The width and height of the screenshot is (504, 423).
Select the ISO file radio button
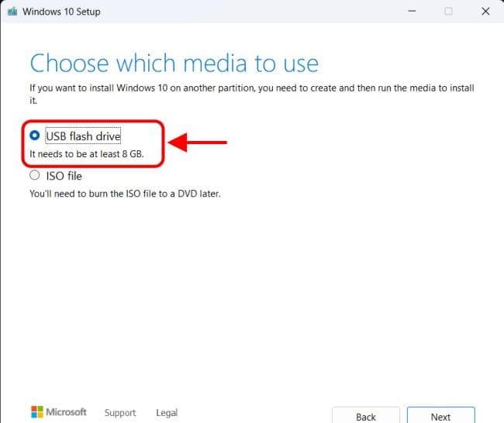pos(34,175)
